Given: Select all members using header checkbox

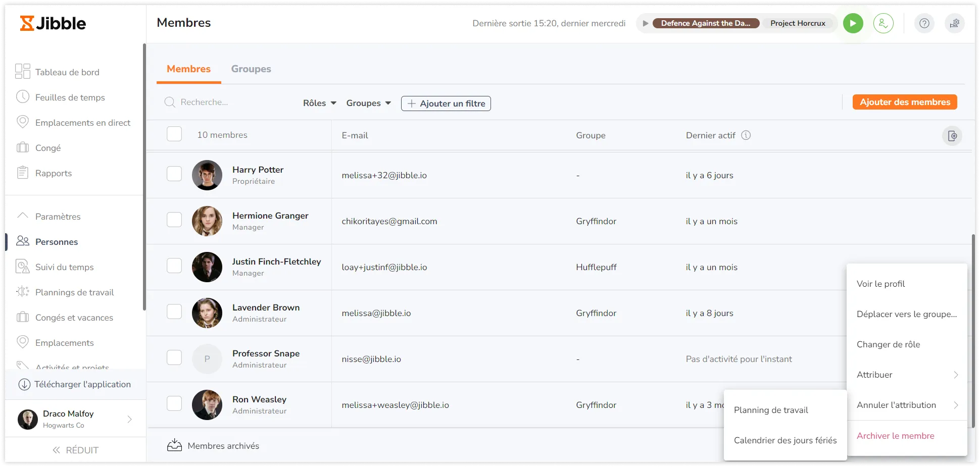Looking at the screenshot, I should 174,134.
